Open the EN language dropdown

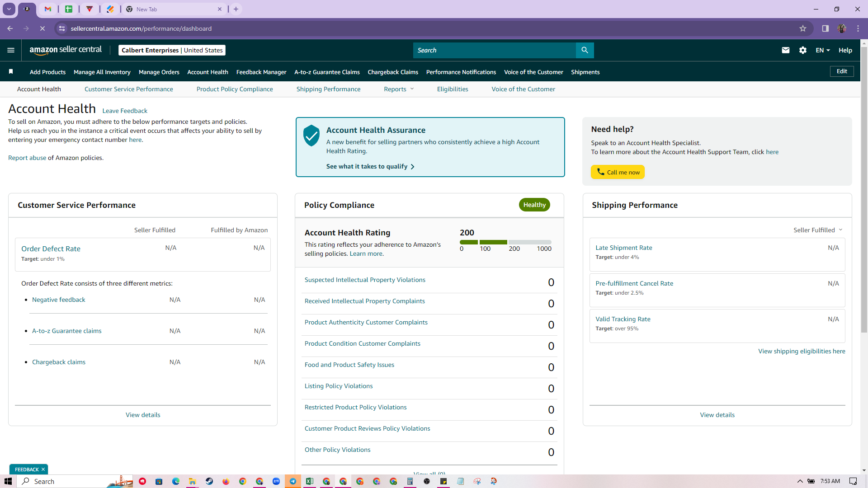[823, 50]
